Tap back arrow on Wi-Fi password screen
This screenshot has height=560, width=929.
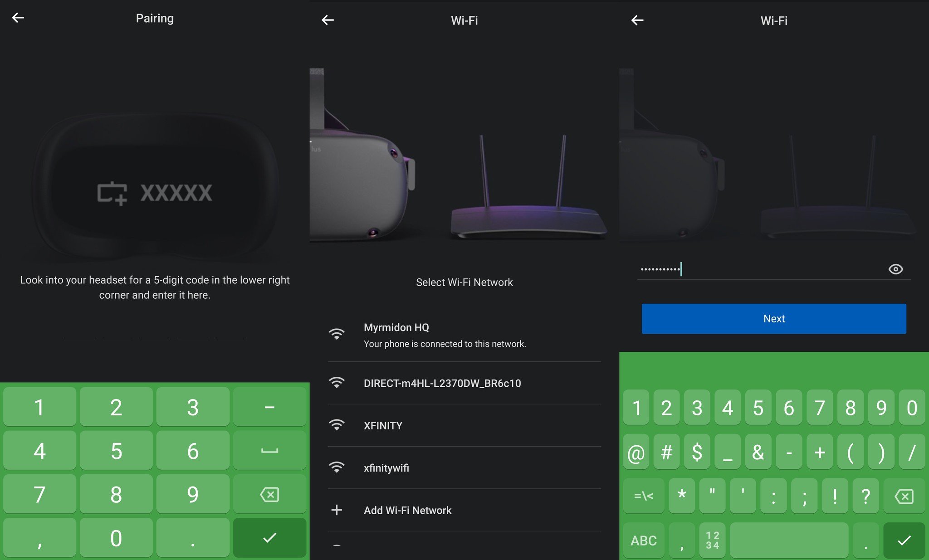pos(637,20)
